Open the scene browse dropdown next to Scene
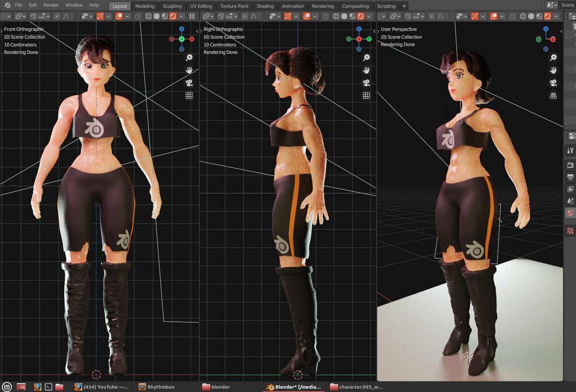The image size is (576, 392). [552, 5]
